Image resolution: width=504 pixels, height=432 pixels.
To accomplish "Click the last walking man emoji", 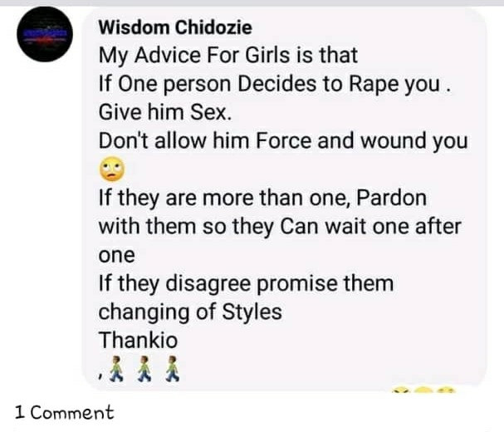I will point(172,369).
